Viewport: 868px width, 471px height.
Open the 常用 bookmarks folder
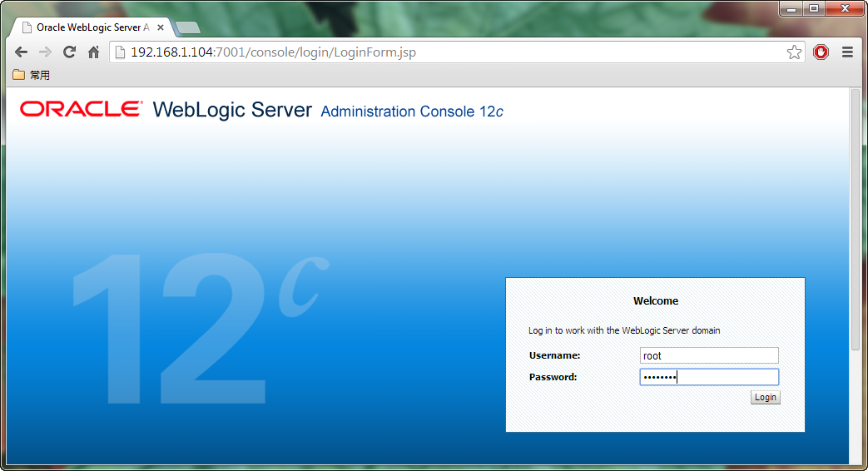point(31,75)
